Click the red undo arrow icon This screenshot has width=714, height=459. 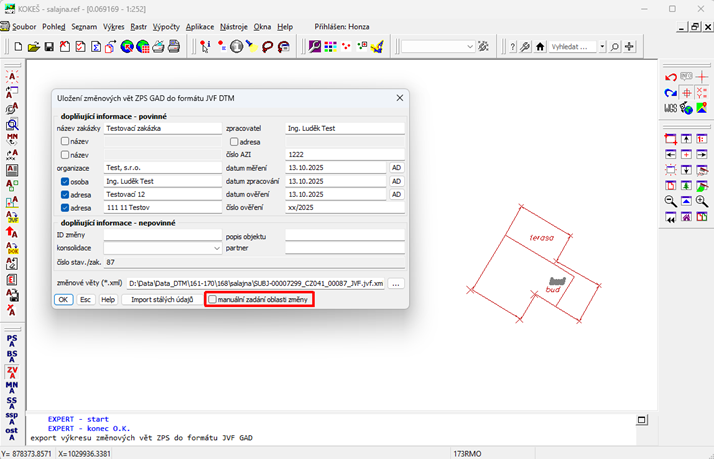click(x=671, y=77)
